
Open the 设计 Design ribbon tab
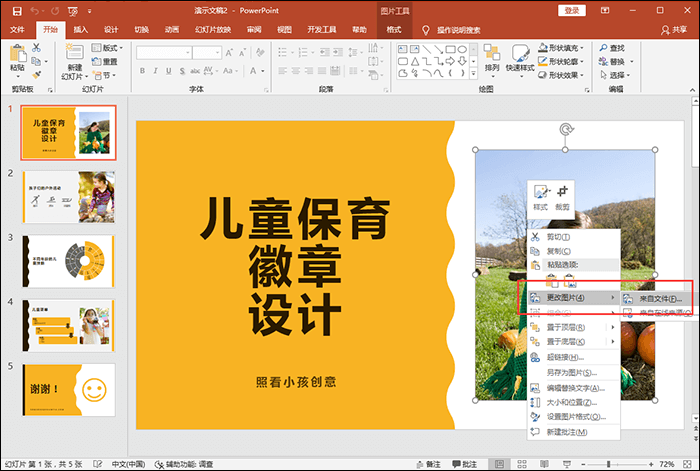(111, 29)
